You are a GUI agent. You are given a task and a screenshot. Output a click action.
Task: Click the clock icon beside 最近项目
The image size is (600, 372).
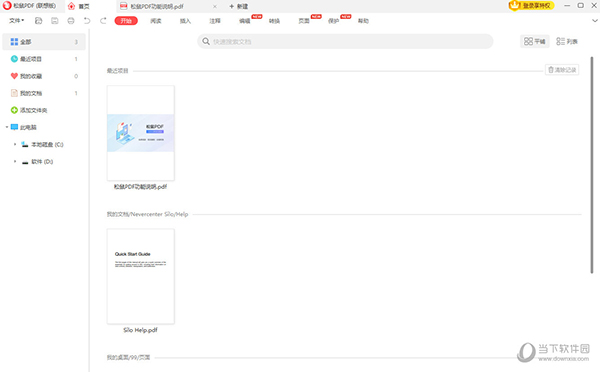14,59
